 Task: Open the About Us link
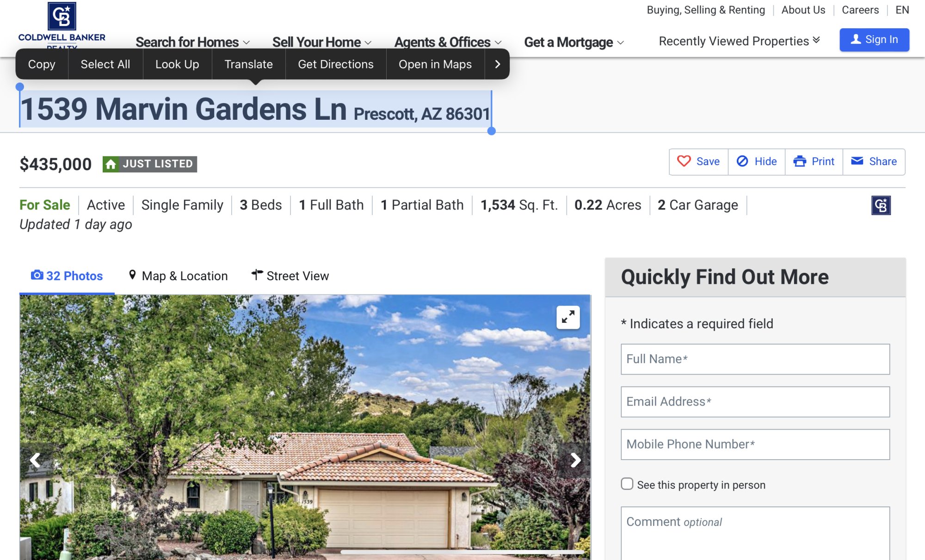coord(803,10)
